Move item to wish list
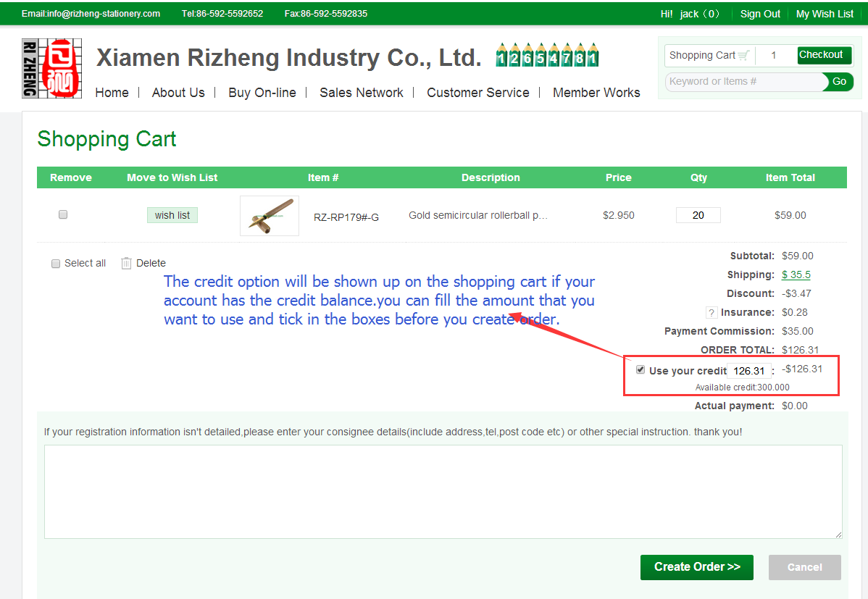Image resolution: width=868 pixels, height=599 pixels. (172, 215)
